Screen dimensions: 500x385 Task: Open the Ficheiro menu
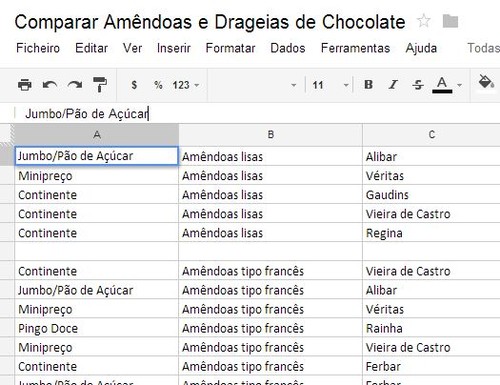38,48
